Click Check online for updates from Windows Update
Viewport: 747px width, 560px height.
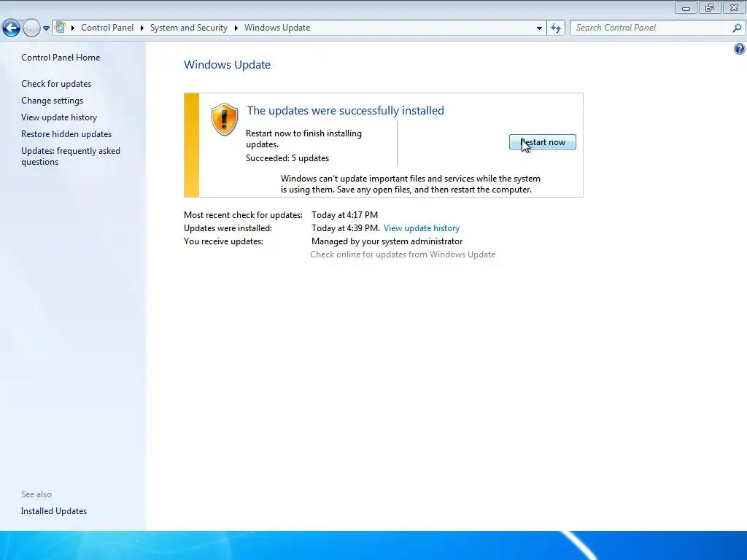(403, 254)
